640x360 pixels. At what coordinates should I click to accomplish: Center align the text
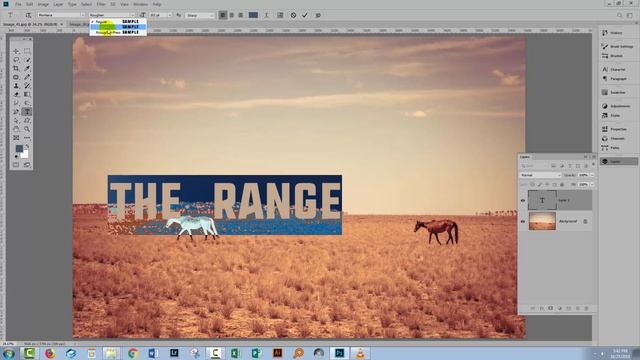(231, 15)
